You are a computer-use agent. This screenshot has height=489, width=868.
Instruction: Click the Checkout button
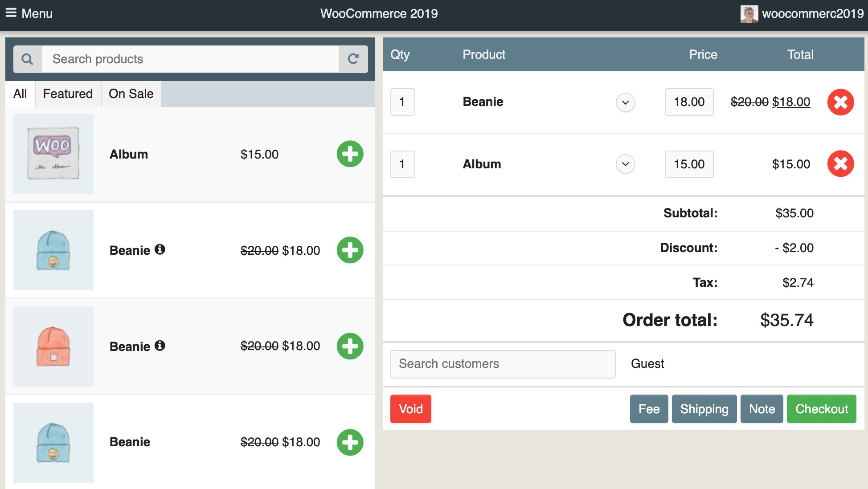click(822, 409)
